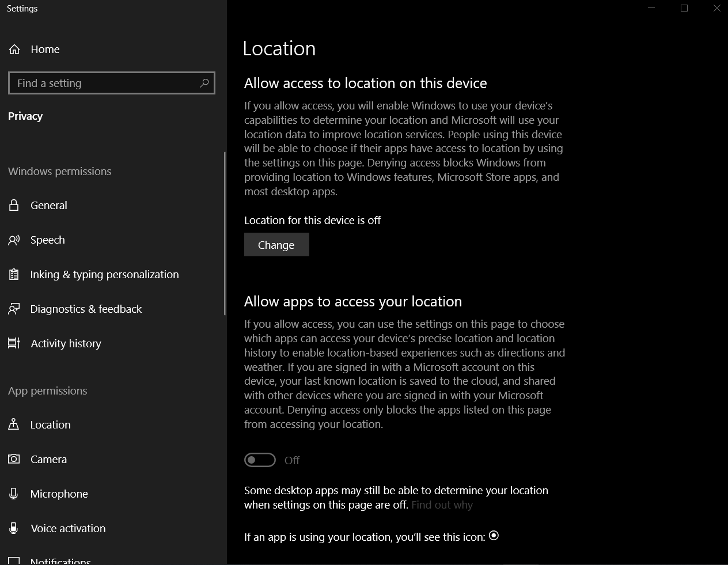Minimize the Settings window

coord(651,8)
